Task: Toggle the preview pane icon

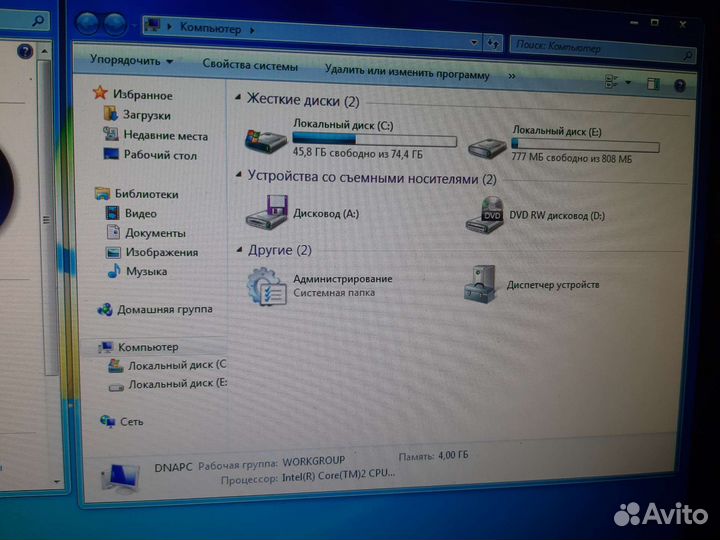Action: tap(654, 82)
